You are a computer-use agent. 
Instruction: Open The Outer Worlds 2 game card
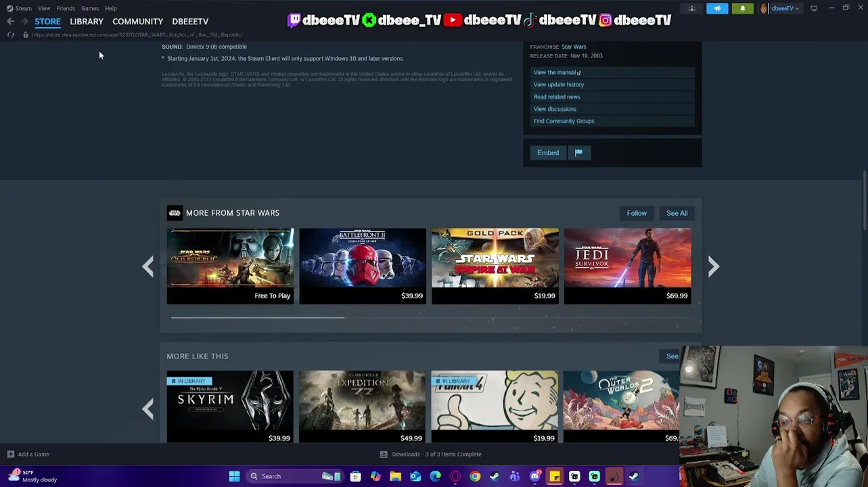tap(622, 407)
